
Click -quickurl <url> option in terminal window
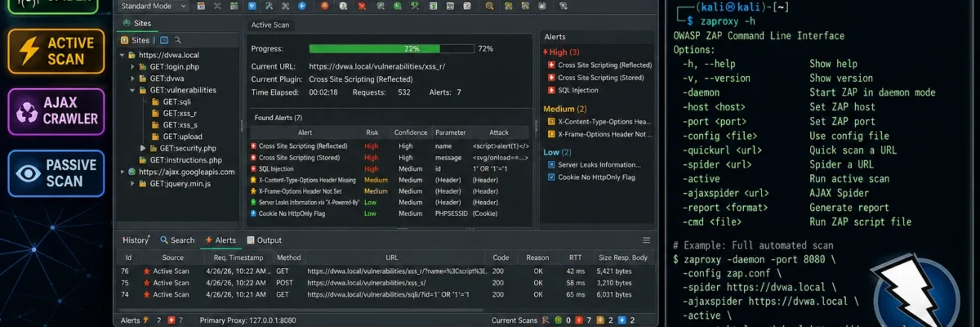721,150
